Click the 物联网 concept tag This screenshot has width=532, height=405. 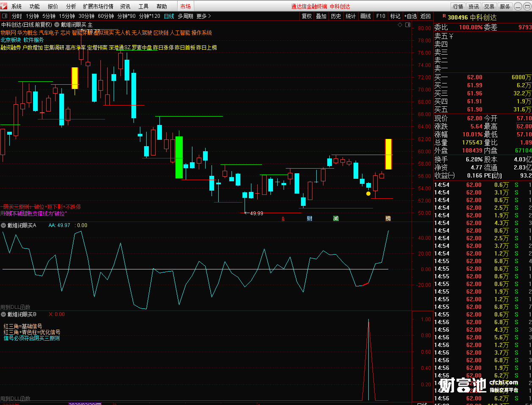coord(8,33)
